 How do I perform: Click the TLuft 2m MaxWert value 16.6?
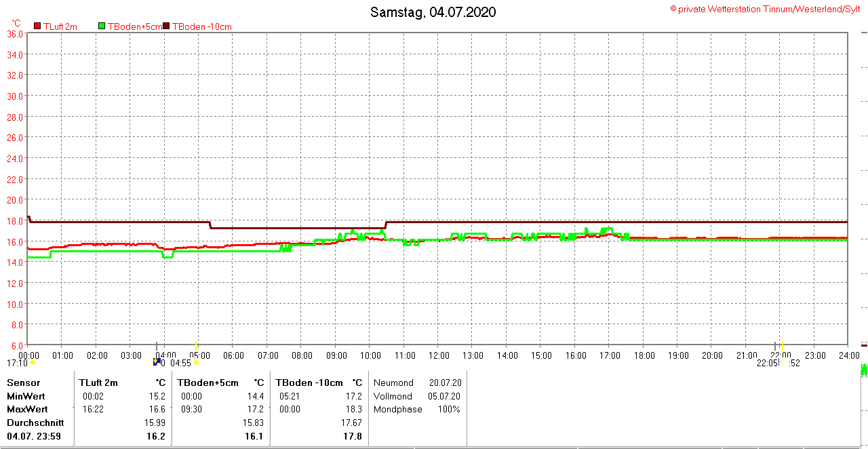coord(157,410)
